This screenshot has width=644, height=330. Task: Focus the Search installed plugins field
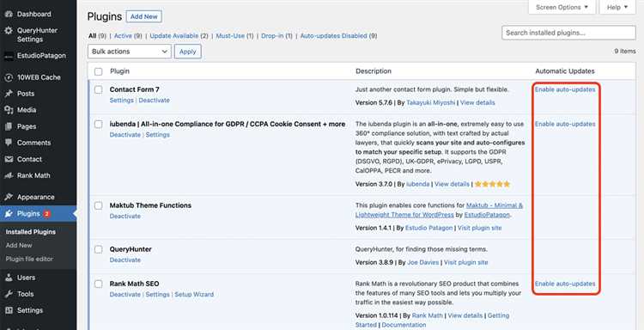point(568,33)
